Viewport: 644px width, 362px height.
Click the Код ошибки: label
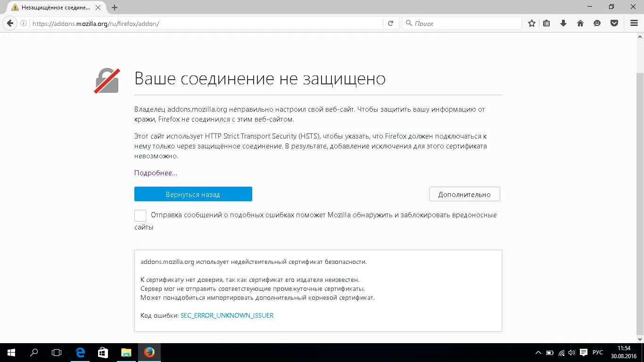click(159, 315)
